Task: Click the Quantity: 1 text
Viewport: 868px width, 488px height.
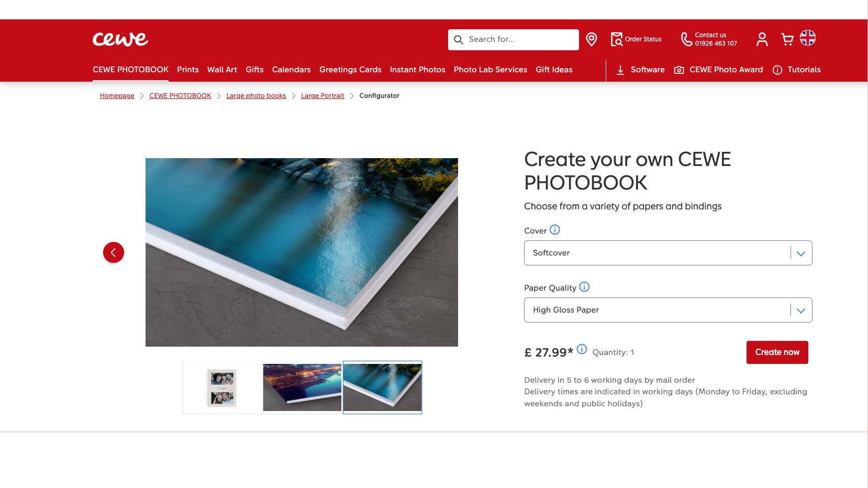Action: coord(613,352)
